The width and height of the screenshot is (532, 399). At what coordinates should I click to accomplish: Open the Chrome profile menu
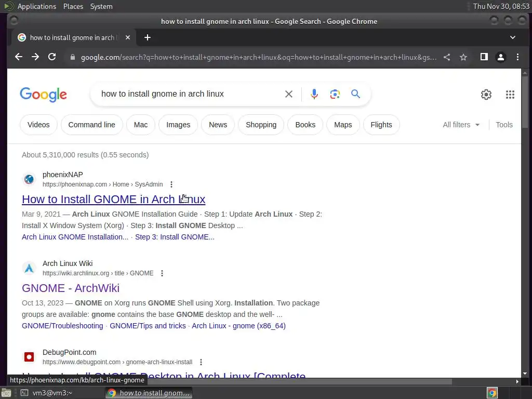click(501, 57)
